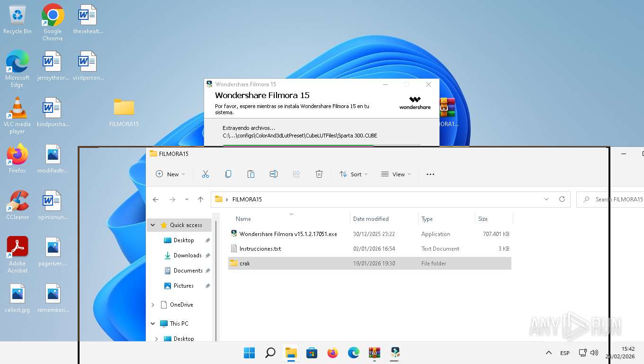Click the ESP language indicator in tray
This screenshot has width=644, height=364.
(565, 353)
